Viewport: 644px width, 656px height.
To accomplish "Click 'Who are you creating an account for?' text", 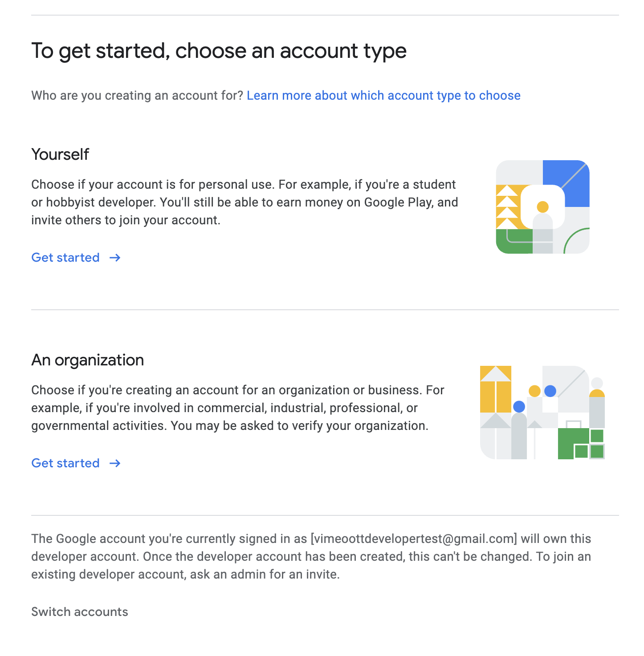I will tap(137, 96).
